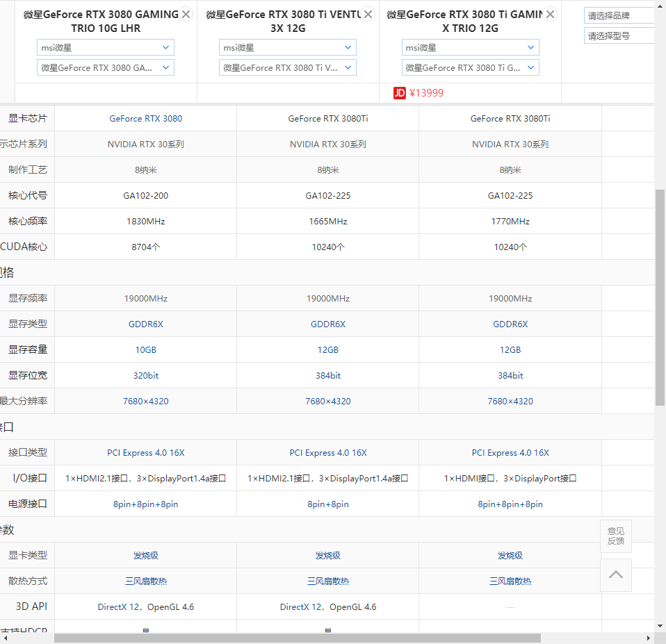Open the msi微星 dropdown in third column

[x=469, y=47]
